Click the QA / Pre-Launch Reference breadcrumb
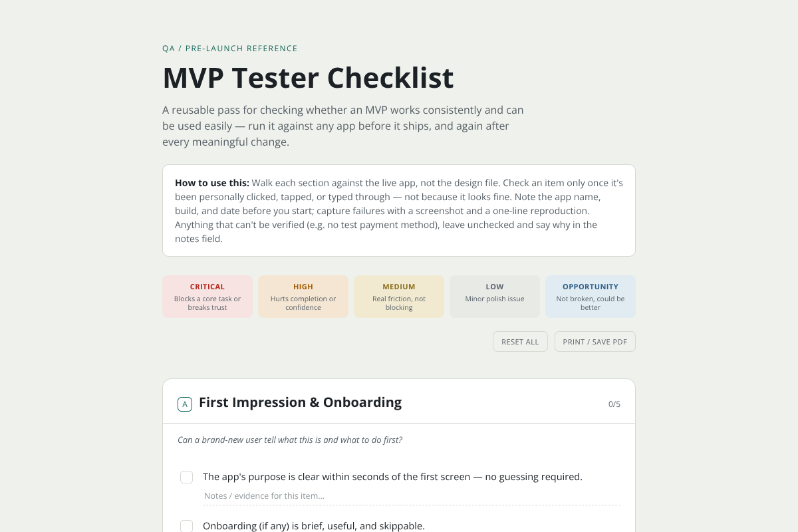798x532 pixels. point(230,49)
